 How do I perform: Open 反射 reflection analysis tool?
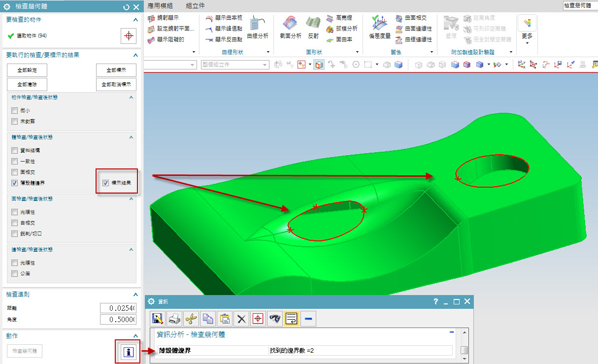tap(313, 28)
